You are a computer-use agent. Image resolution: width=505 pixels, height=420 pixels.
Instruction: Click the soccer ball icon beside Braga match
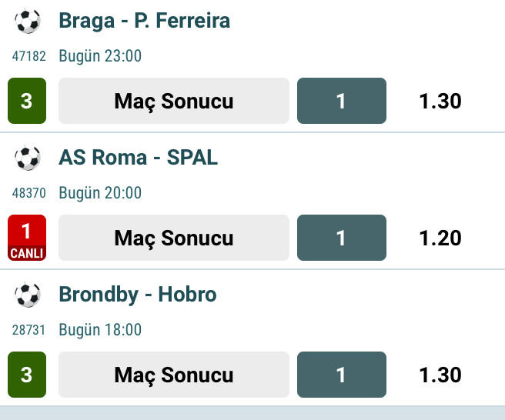coord(28,22)
